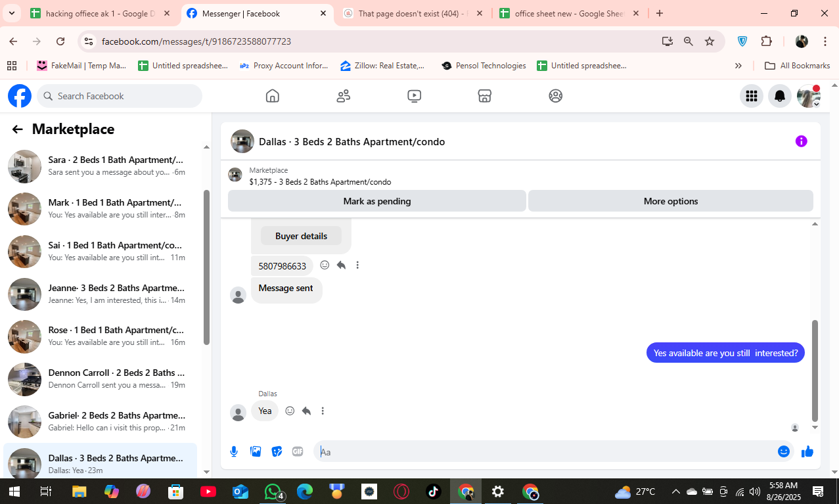Open Sai 1 Bed 1 Bath conversation

[x=101, y=252]
